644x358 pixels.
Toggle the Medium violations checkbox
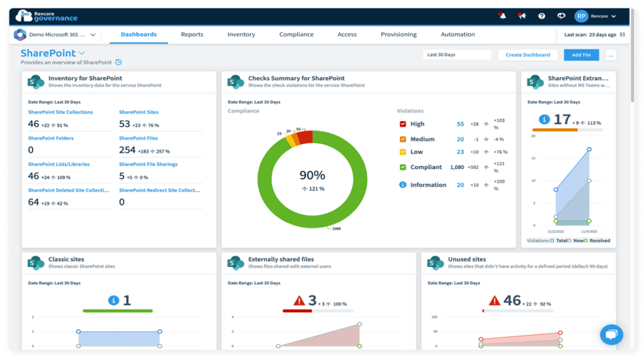403,139
